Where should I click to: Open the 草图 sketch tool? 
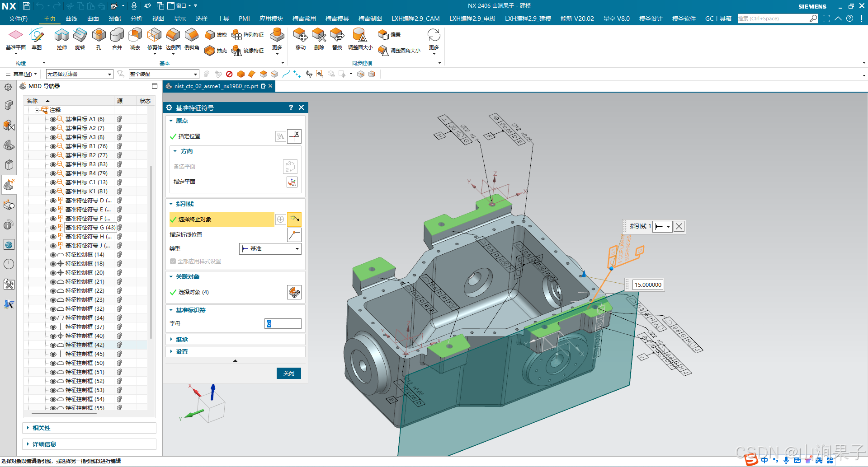click(37, 39)
